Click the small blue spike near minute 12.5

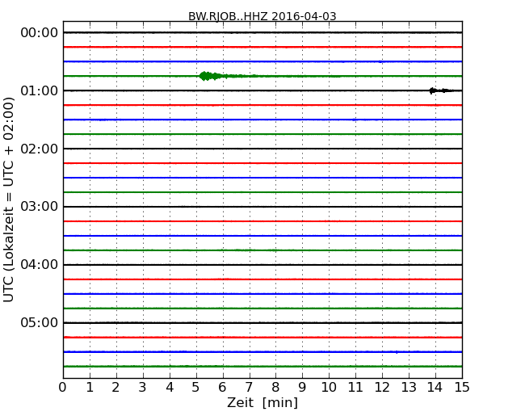tap(397, 352)
